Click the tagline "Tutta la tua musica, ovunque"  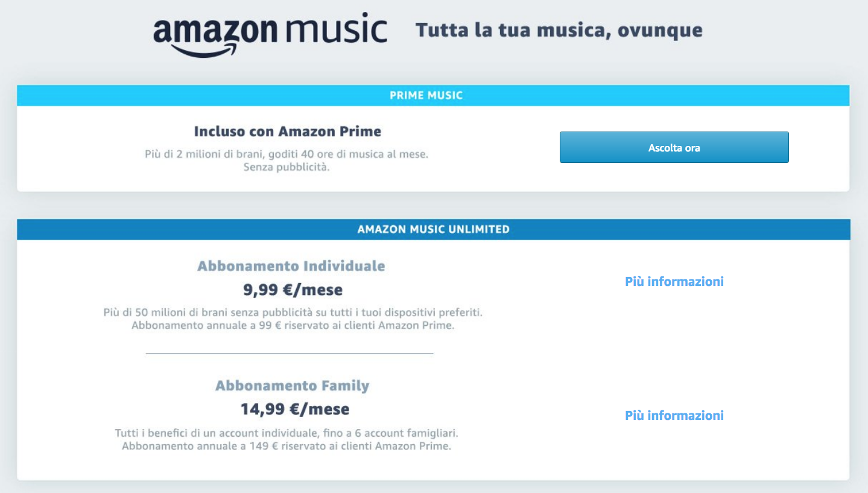(x=559, y=30)
